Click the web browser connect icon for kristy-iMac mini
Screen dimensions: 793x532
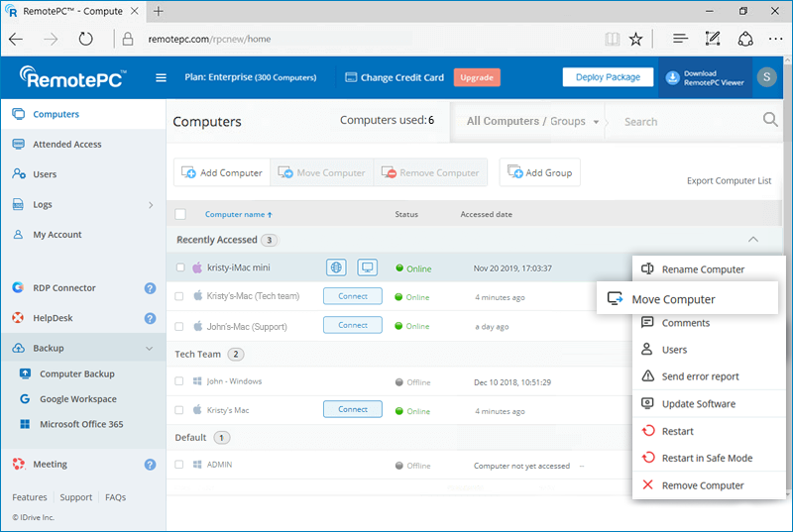337,267
